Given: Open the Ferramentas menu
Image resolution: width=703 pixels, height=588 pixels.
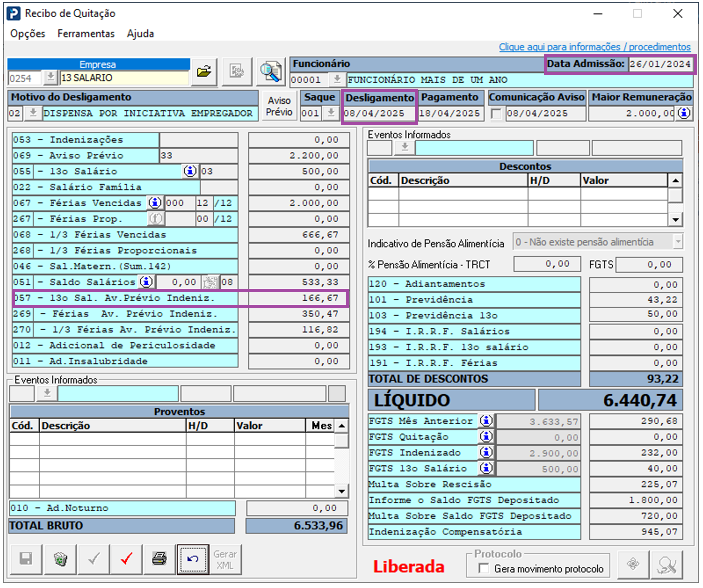Looking at the screenshot, I should [x=86, y=33].
